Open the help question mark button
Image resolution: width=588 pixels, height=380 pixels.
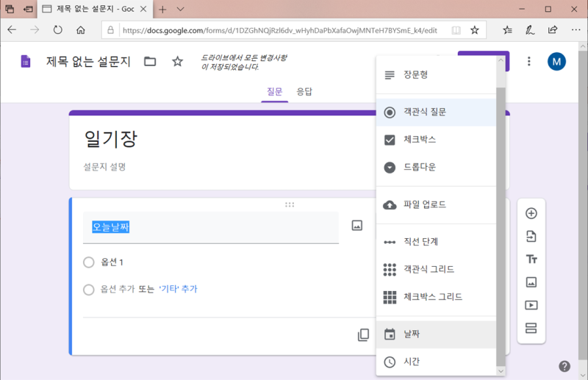coord(564,366)
